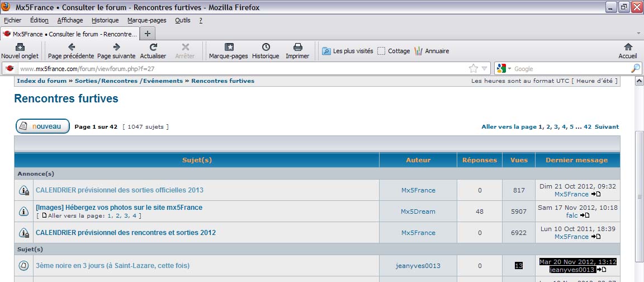Open the Marque-pages menu
Screen dimensions: 644x282
pyautogui.click(x=146, y=20)
